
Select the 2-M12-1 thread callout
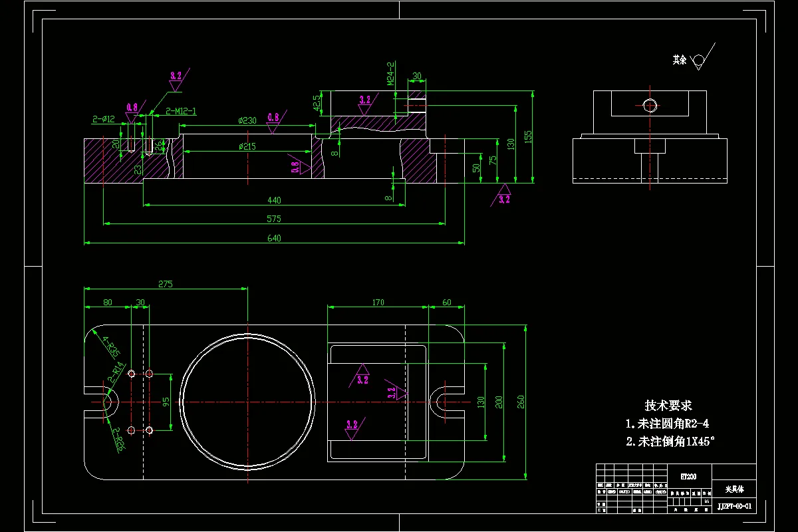(x=181, y=110)
